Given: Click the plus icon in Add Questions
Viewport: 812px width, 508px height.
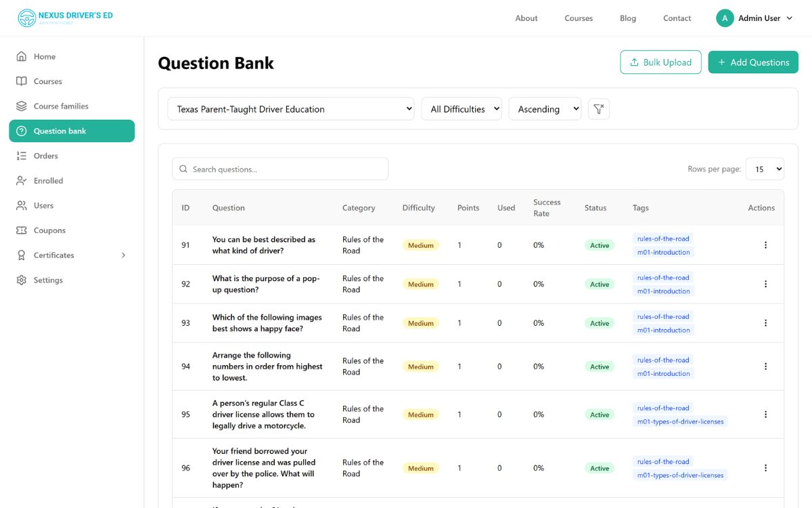Looking at the screenshot, I should [721, 62].
